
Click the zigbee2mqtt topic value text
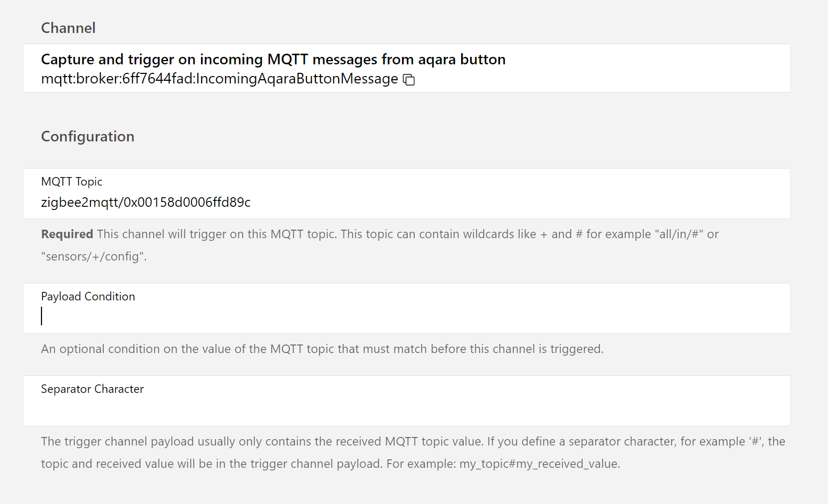point(146,203)
